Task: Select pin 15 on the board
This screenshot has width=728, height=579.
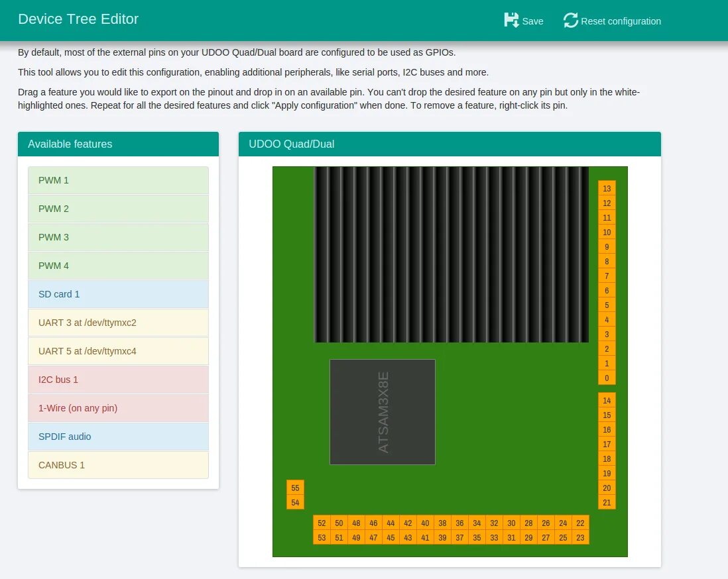Action: point(607,415)
